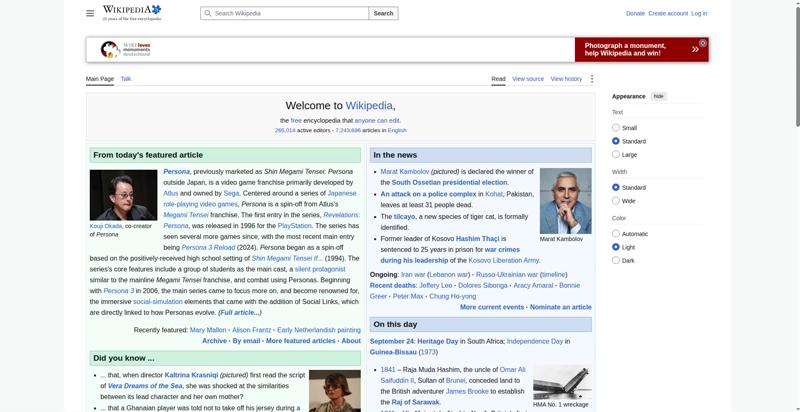The width and height of the screenshot is (800, 412).
Task: Open the Persona featured article link
Action: click(177, 171)
